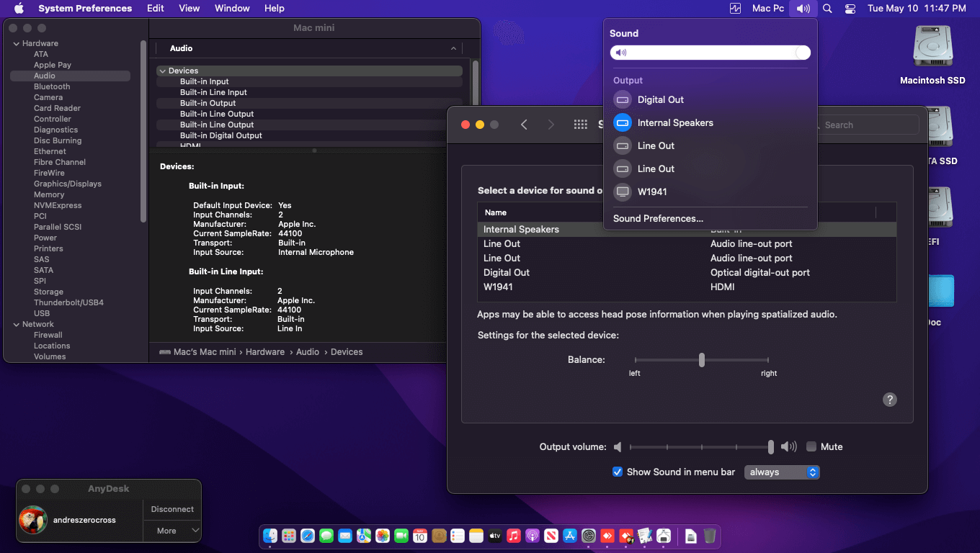Open the always dropdown menu
The height and width of the screenshot is (553, 980).
(x=782, y=472)
